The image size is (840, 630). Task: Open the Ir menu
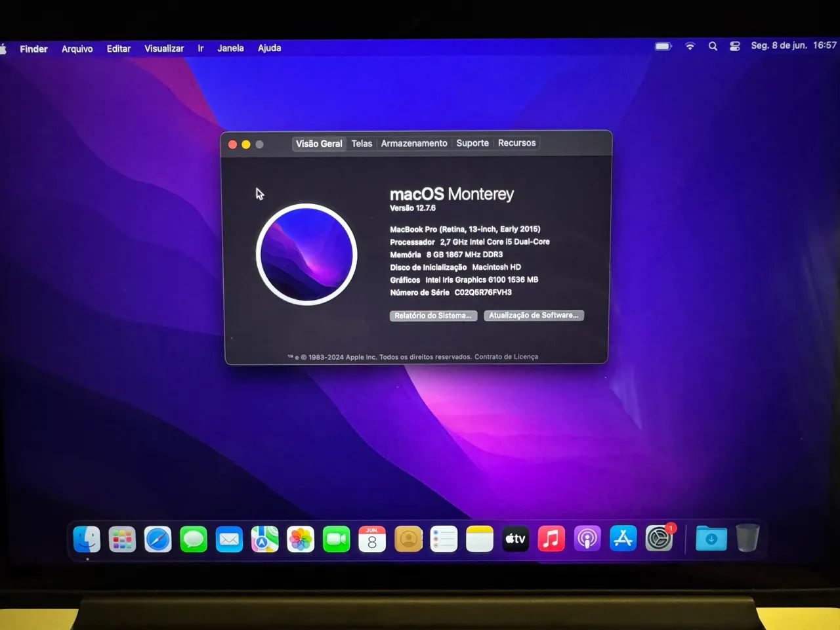201,49
